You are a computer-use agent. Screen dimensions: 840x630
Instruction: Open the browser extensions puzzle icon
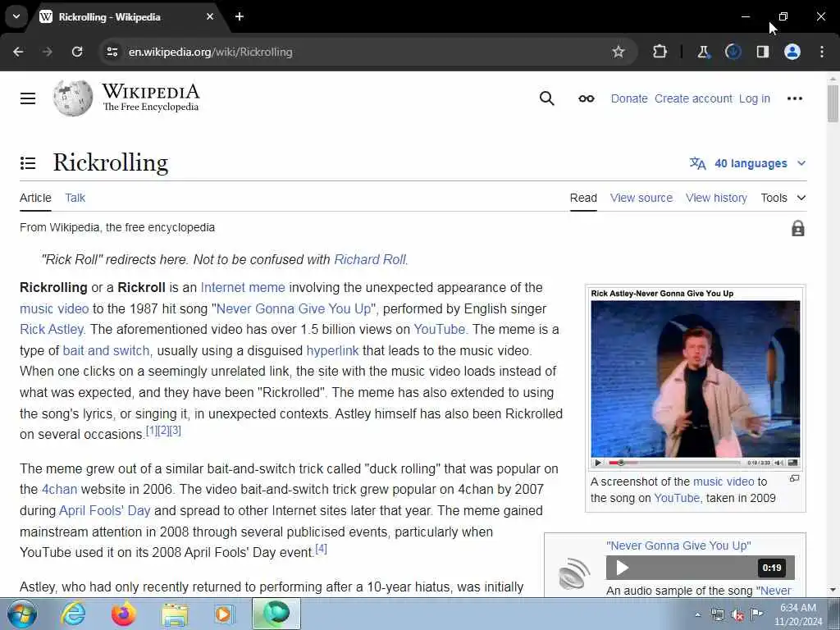(x=660, y=52)
